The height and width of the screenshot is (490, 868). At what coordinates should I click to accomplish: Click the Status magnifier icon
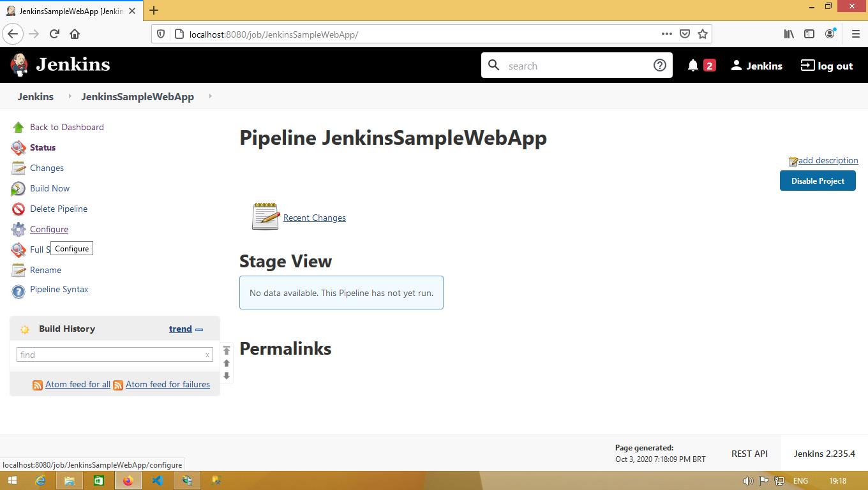click(19, 148)
